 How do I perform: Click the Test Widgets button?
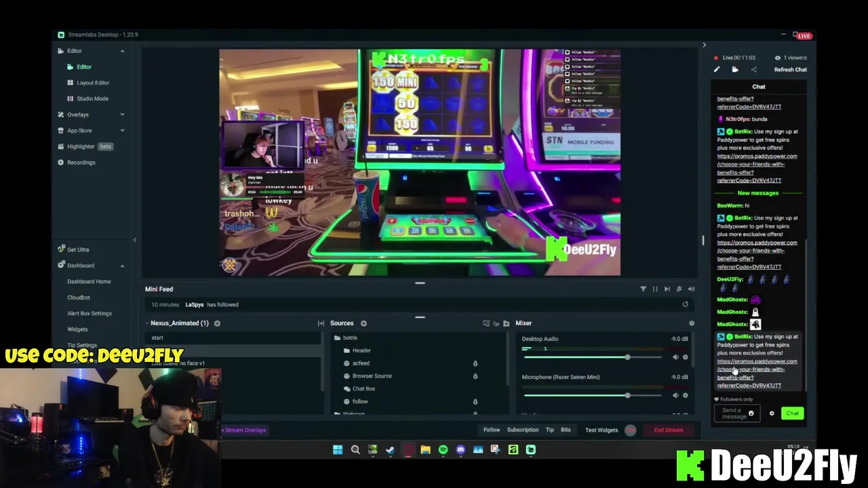coord(601,430)
